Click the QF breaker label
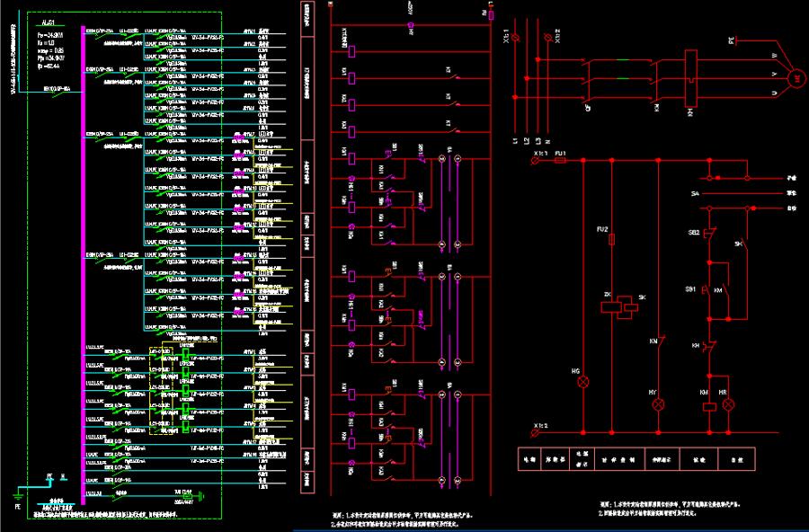 coord(588,107)
